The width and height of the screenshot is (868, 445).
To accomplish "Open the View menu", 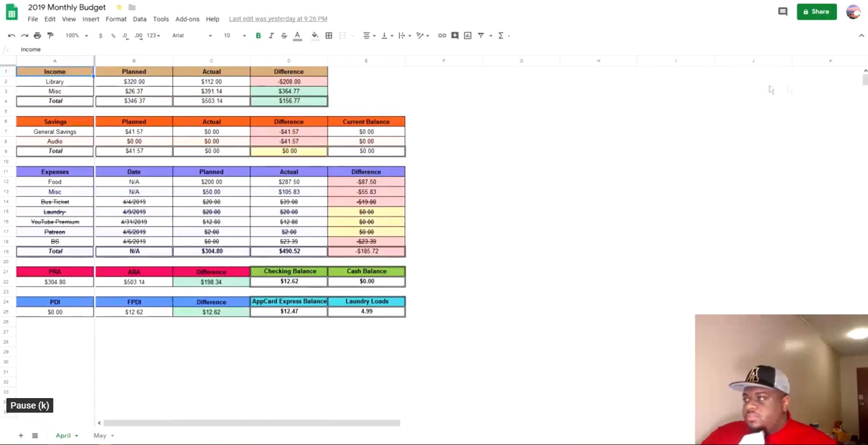I will pyautogui.click(x=69, y=19).
